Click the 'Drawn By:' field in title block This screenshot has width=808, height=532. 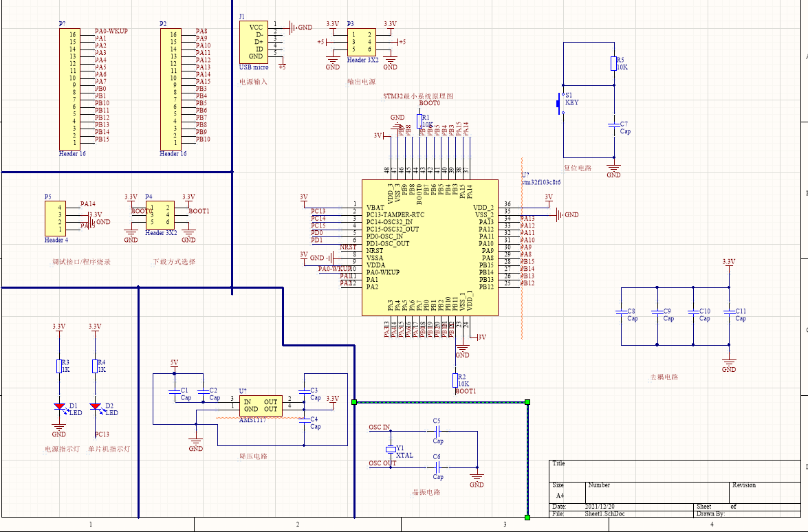[711, 513]
